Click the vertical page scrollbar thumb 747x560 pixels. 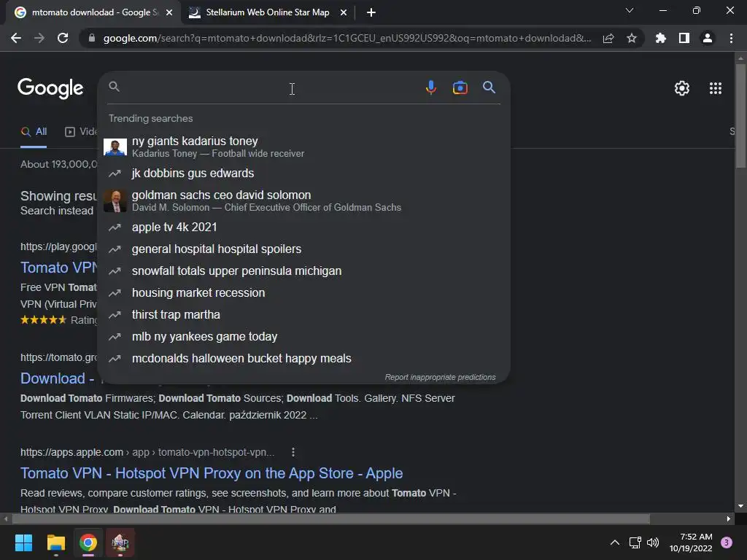click(740, 116)
